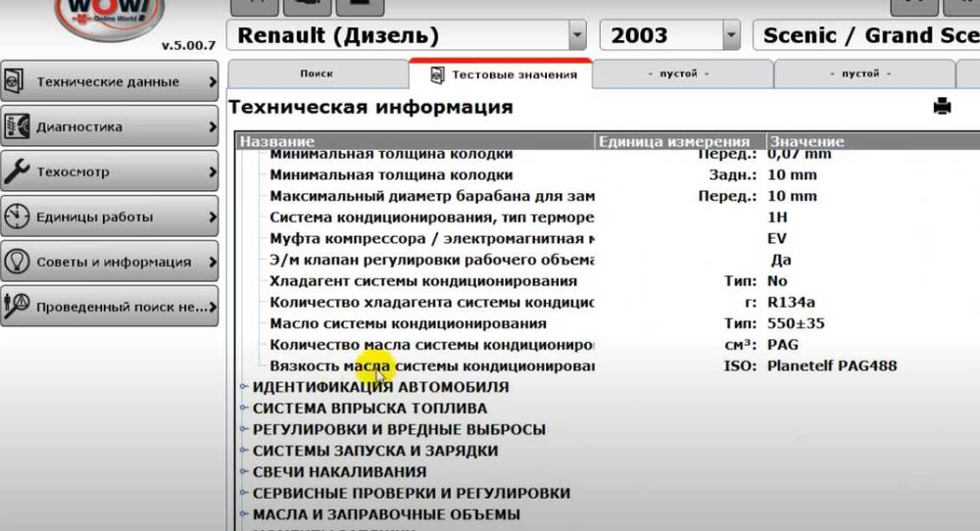Click the value Planetelf PAG488
The image size is (980, 531).
(x=832, y=366)
